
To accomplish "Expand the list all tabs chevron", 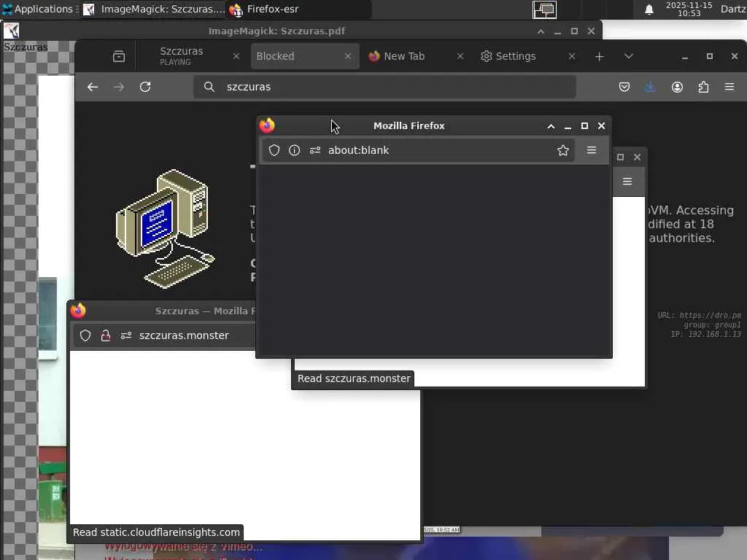I will [x=629, y=56].
